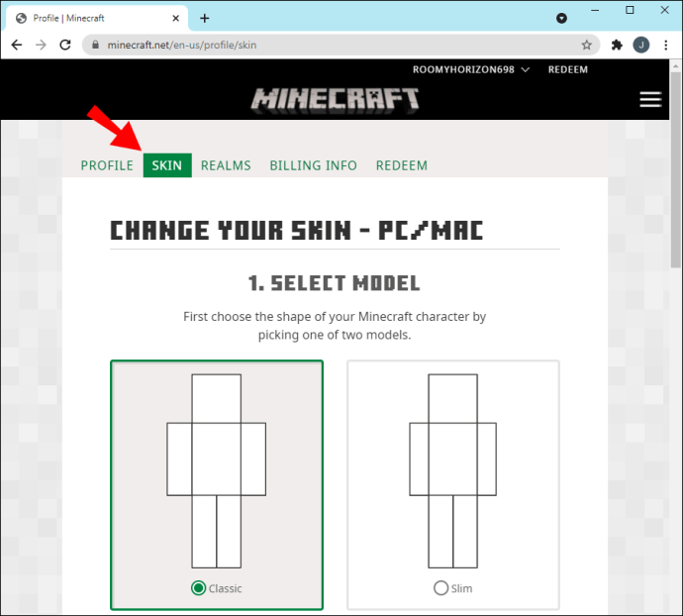
Task: Click the page vertical scrollbar
Action: pos(676,170)
